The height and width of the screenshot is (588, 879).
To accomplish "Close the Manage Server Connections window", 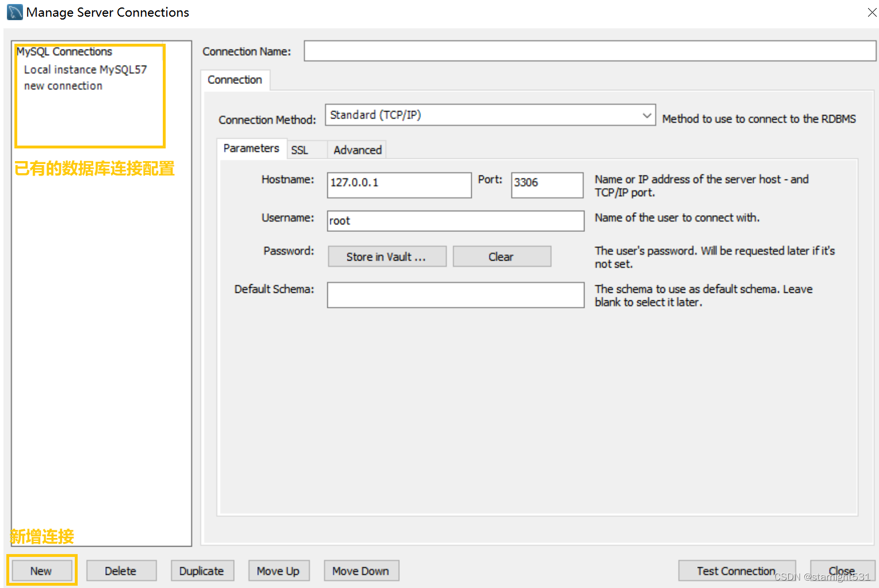I will tap(872, 13).
